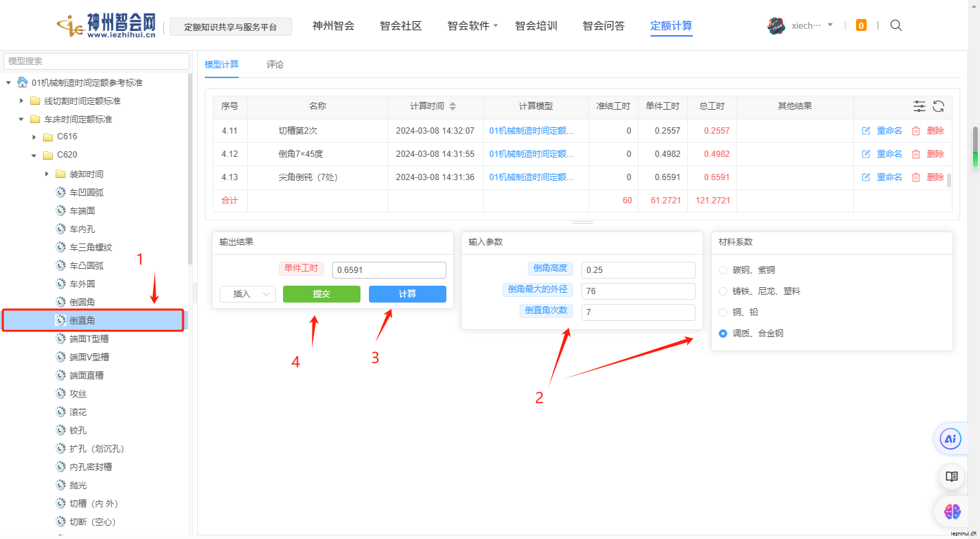The width and height of the screenshot is (980, 539).
Task: Click the 模型搜索 search field
Action: [x=96, y=61]
